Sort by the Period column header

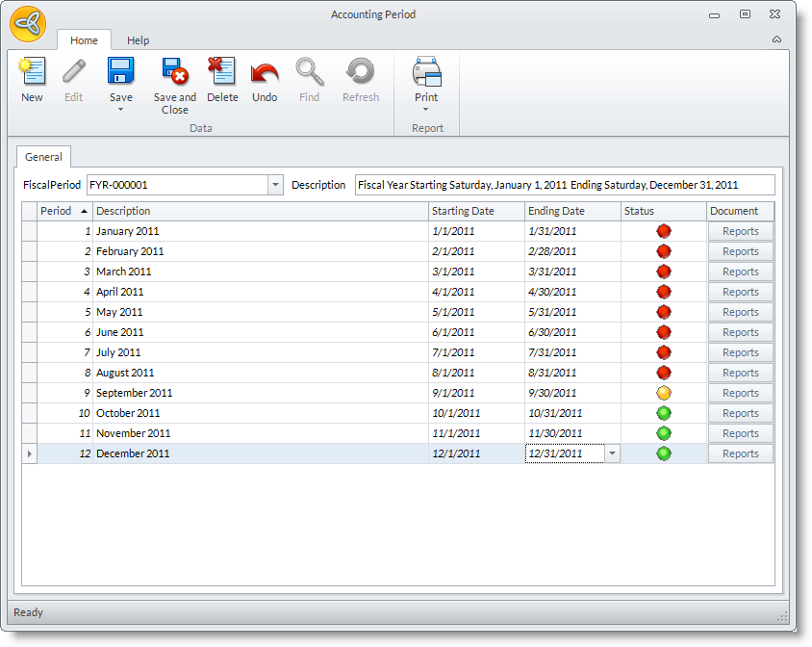pos(63,211)
